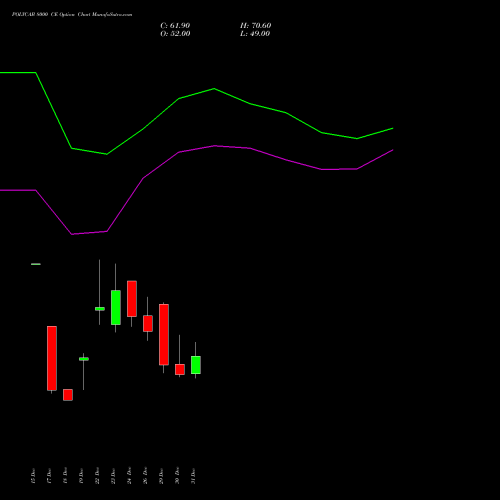
Task: Click the open value O: 52.00
Action: pos(175,34)
